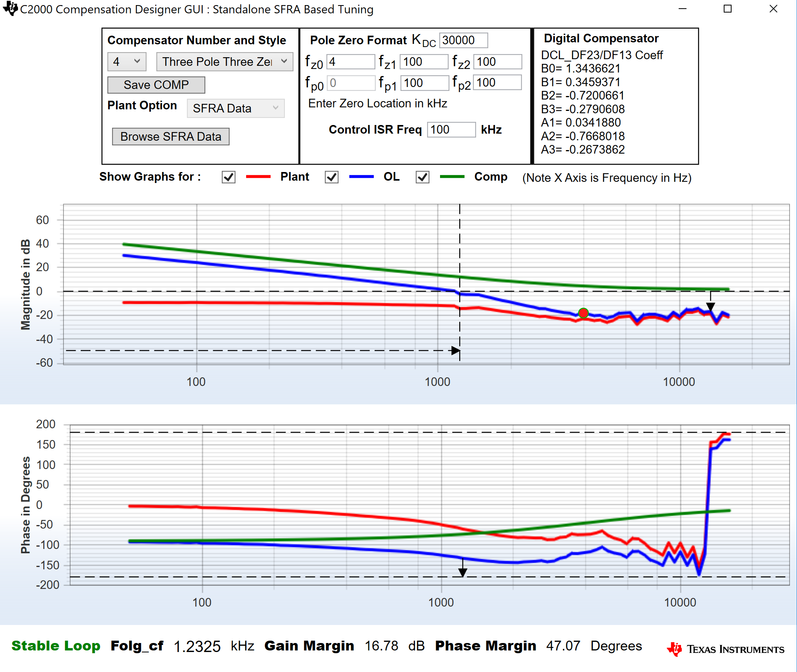Click the B3= -0.2790608 coefficient
This screenshot has height=672, width=797.
583,109
